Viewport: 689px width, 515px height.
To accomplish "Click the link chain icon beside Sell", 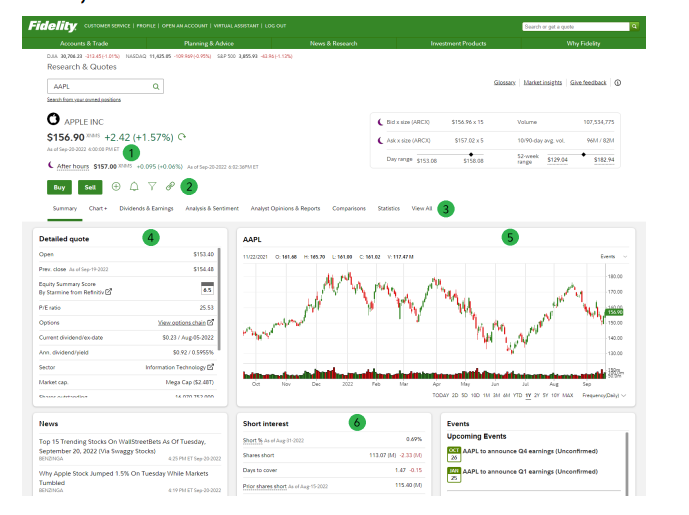I will click(x=170, y=186).
